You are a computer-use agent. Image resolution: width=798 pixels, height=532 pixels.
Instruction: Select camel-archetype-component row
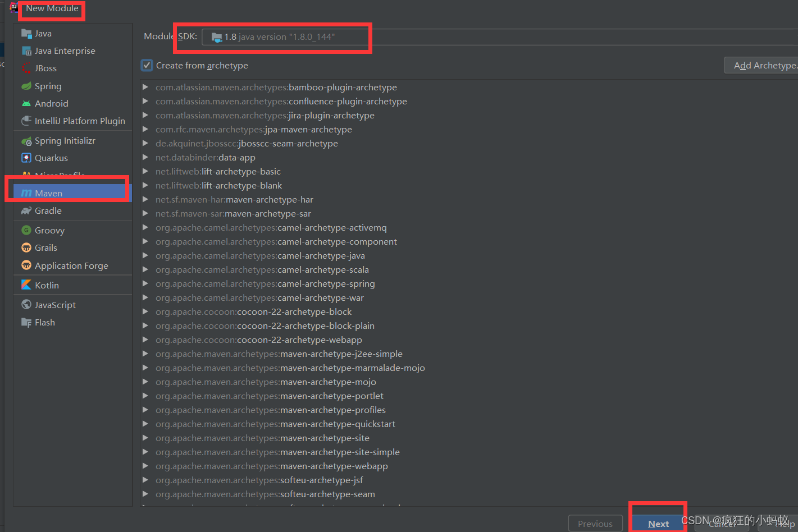(469, 242)
